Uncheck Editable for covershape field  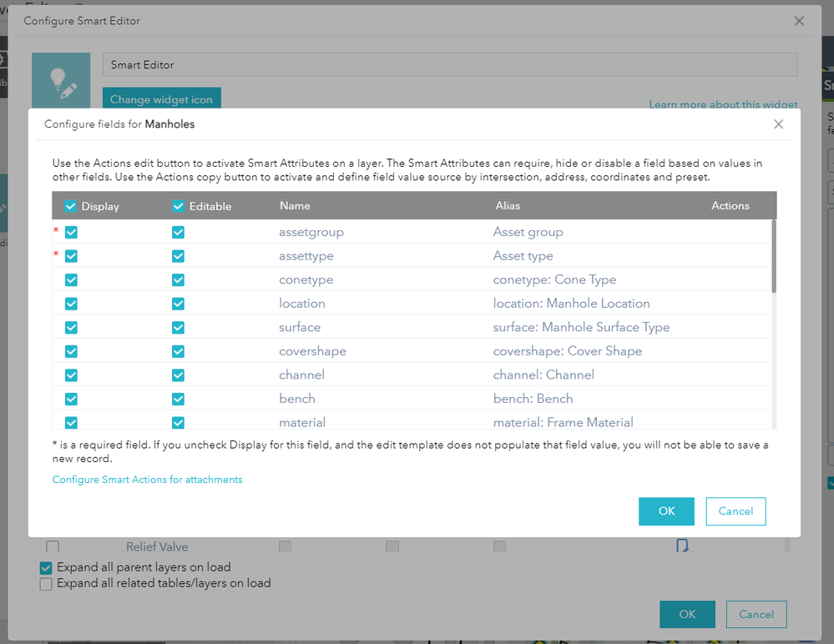pos(178,352)
